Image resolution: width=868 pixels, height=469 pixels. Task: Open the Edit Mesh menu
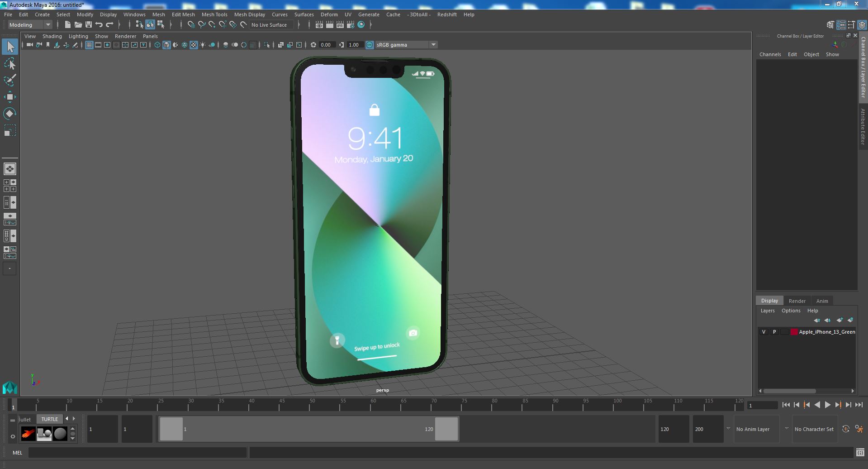(x=183, y=14)
